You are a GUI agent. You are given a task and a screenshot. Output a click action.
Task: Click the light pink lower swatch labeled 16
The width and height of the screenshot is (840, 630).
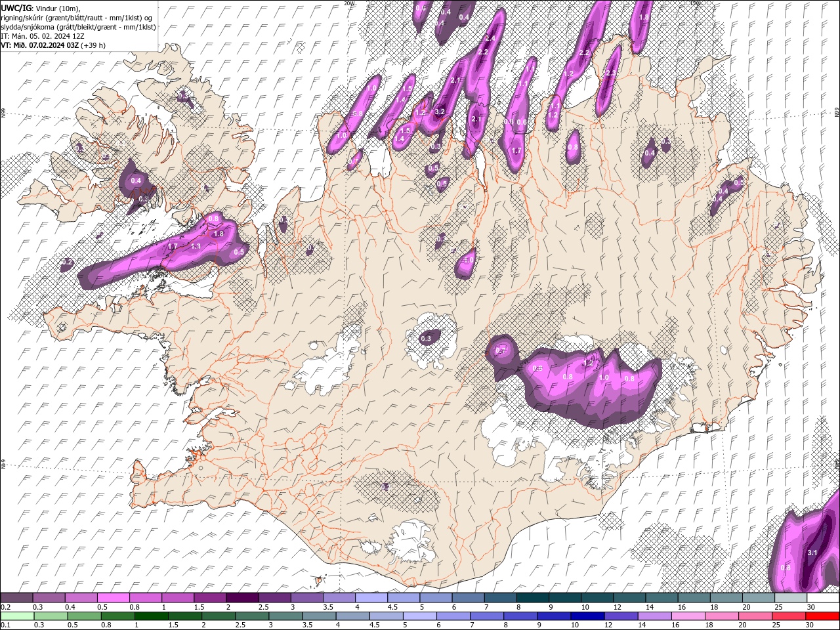pyautogui.click(x=688, y=616)
